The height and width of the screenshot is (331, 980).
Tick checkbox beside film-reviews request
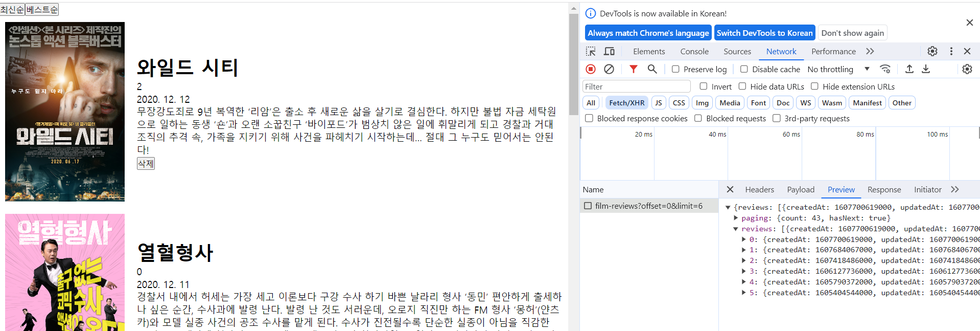coord(588,206)
